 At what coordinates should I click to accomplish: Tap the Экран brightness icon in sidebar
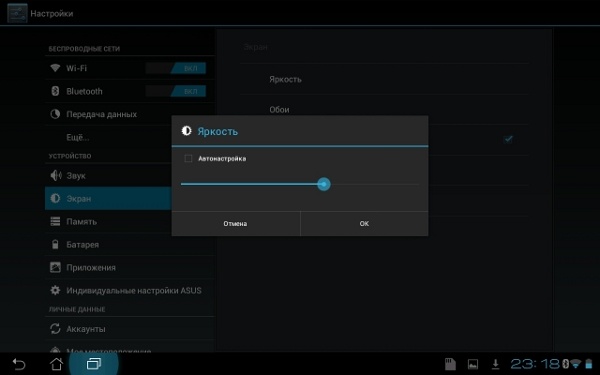[55, 198]
